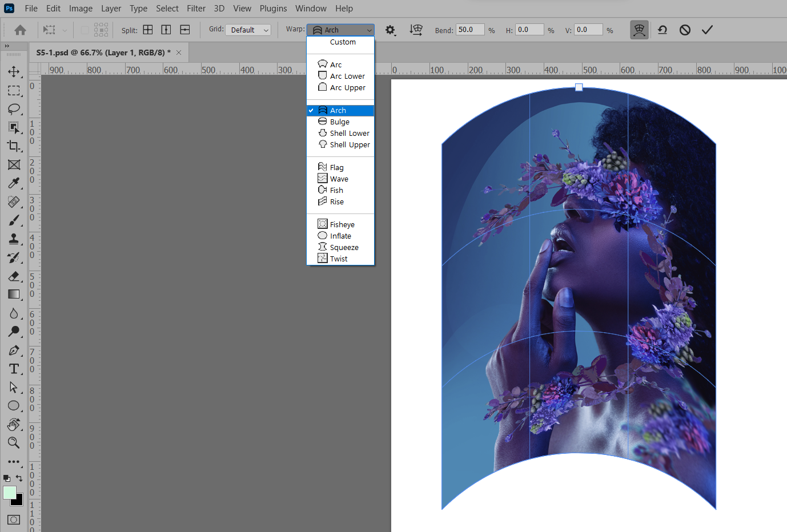Select the Hand tool
The image size is (787, 532).
pos(14,425)
